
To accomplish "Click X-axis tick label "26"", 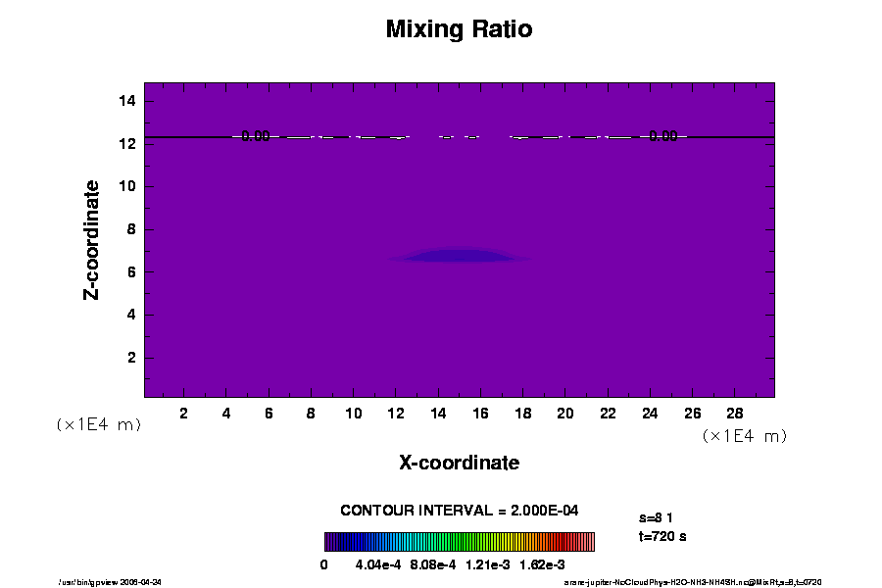I will [x=693, y=414].
